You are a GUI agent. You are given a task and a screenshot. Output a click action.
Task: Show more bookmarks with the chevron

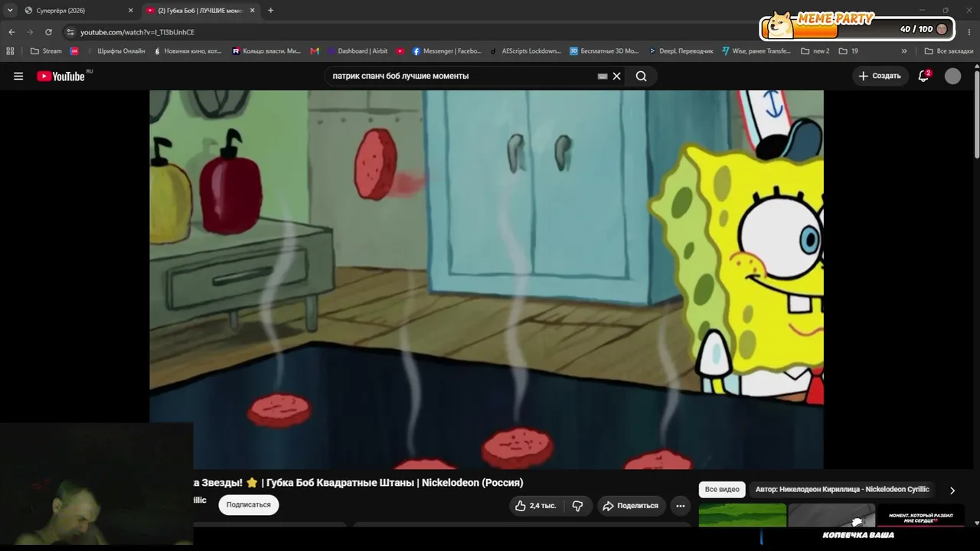(904, 51)
